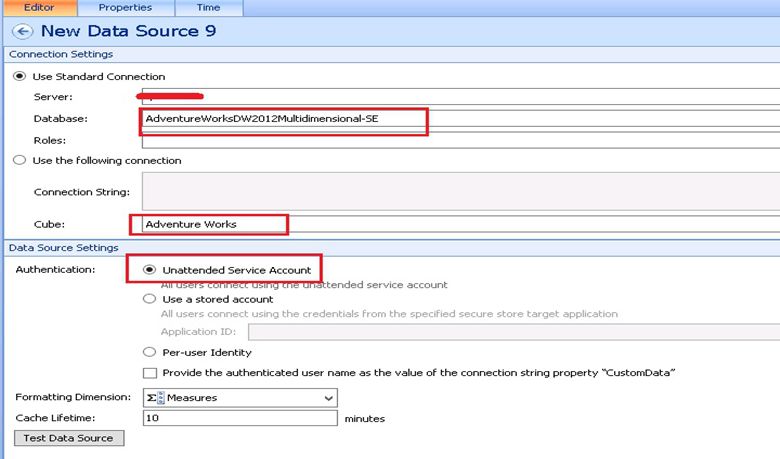The image size is (780, 459).
Task: Choose Use a stored account authentication
Action: pyautogui.click(x=149, y=299)
